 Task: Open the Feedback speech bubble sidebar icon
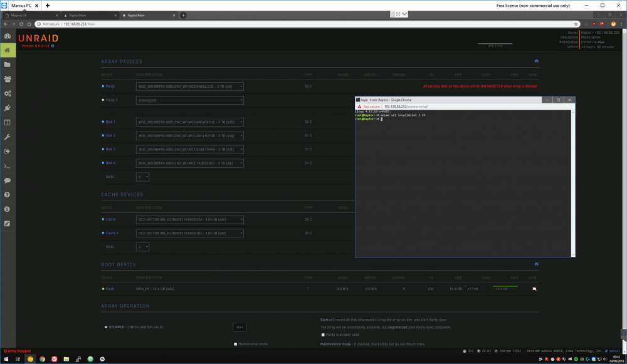point(8,180)
